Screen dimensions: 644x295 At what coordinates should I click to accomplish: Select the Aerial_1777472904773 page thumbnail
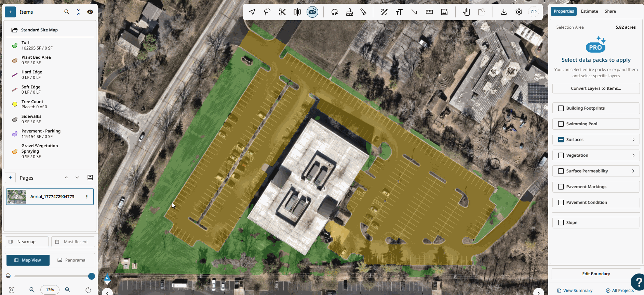(x=17, y=197)
